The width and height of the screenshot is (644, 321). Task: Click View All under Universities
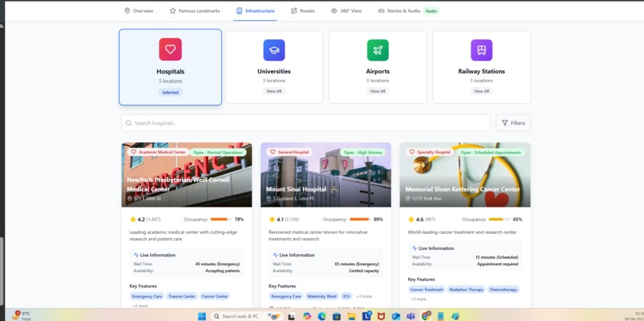[x=274, y=91]
